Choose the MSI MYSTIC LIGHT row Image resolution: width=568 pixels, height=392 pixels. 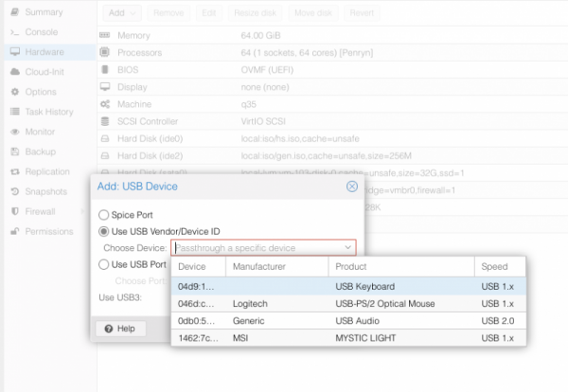point(348,338)
